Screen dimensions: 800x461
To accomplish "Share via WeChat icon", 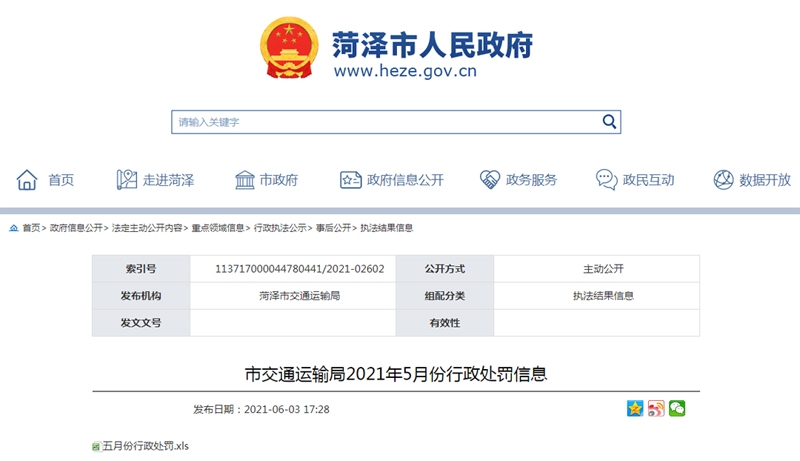I will click(x=677, y=408).
